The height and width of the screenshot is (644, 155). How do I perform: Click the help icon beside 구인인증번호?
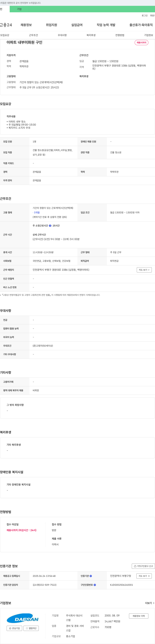pos(95,585)
